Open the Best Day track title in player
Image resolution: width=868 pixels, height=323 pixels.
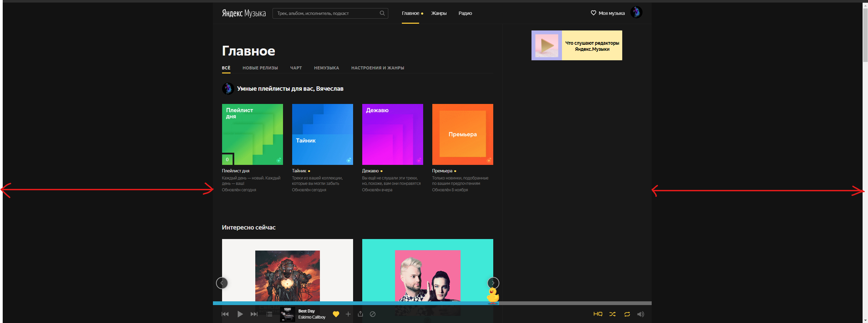pos(306,311)
